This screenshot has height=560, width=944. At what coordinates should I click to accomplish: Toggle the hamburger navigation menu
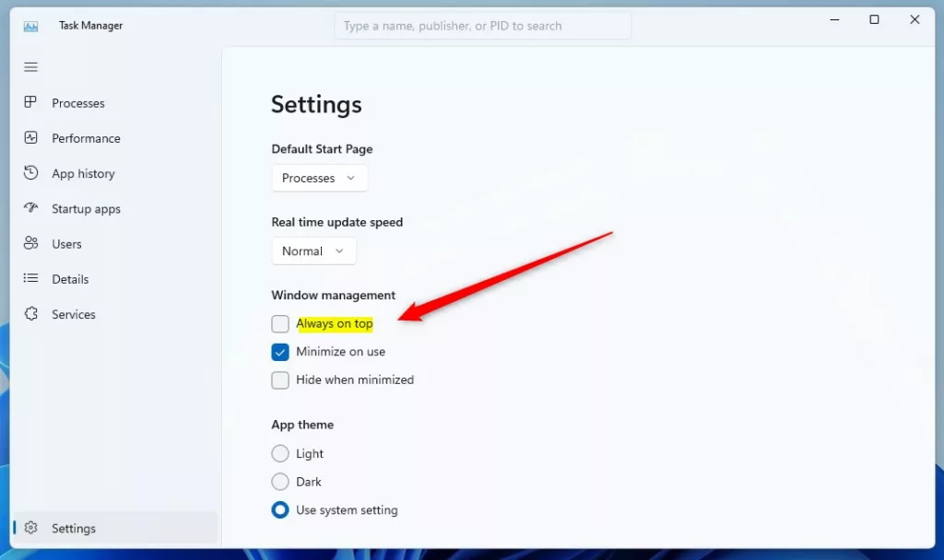click(x=30, y=66)
